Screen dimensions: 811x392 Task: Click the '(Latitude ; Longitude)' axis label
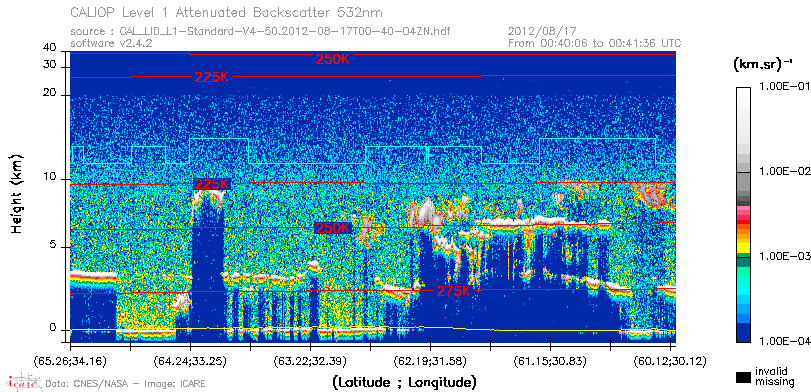404,383
